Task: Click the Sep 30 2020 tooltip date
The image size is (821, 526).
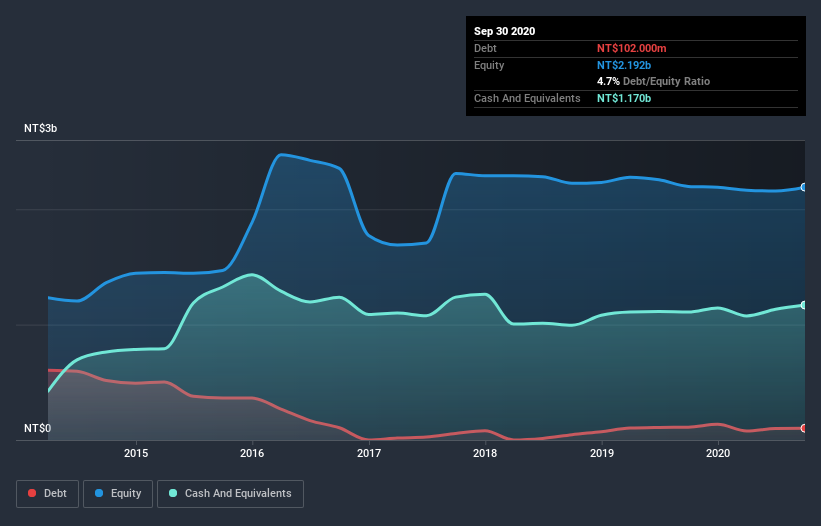Action: point(505,31)
